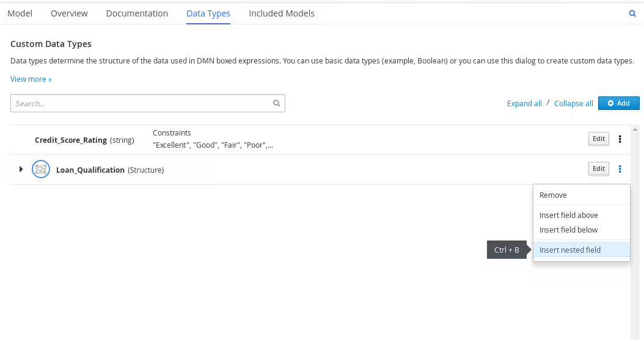Select the Data Types tab

point(208,13)
